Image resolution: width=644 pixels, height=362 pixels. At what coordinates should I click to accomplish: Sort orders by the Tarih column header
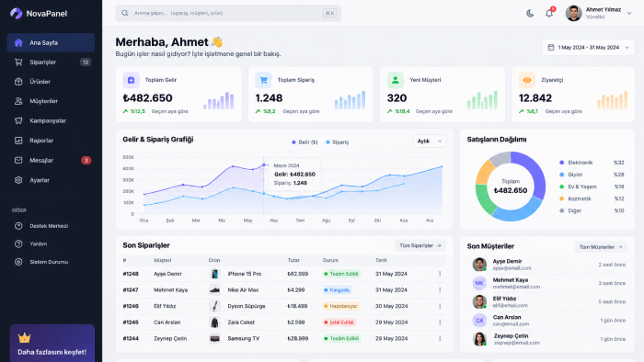381,260
